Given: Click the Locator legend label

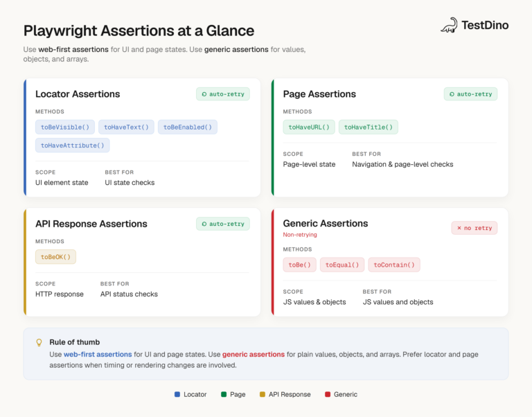Looking at the screenshot, I should (x=195, y=394).
